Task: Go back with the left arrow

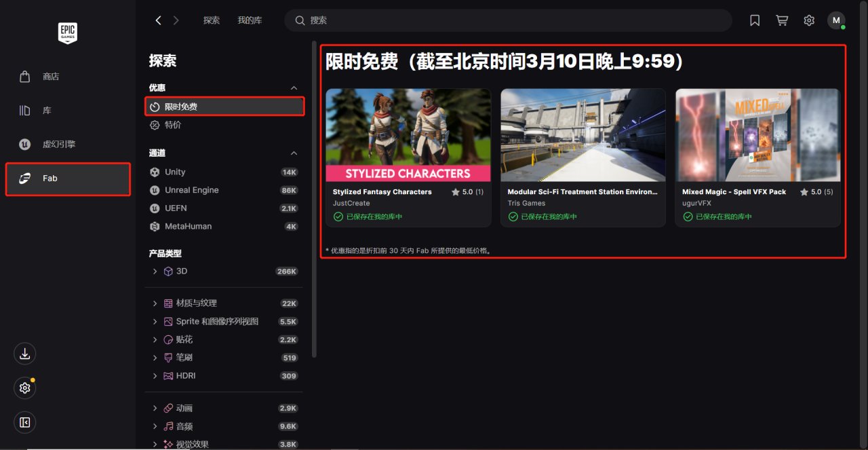Action: pyautogui.click(x=158, y=20)
